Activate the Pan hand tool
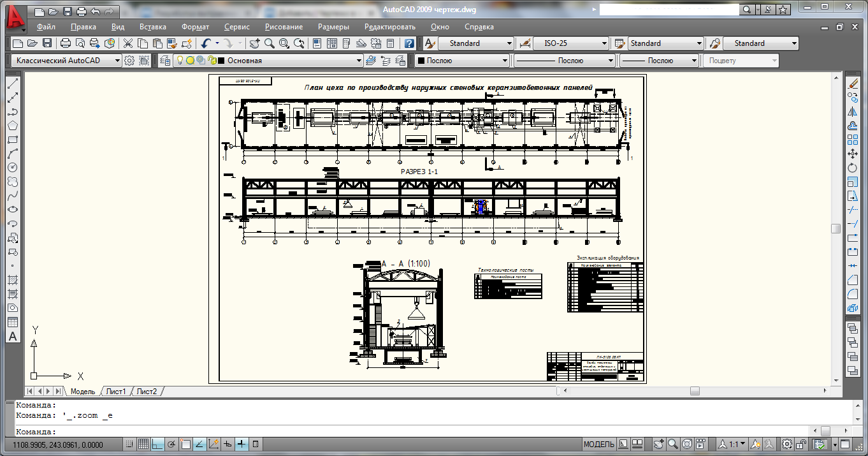 255,43
